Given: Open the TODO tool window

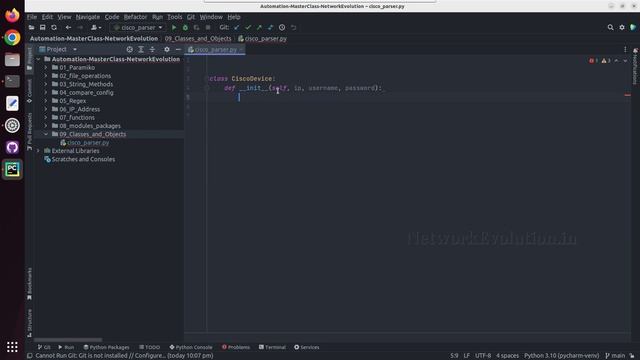Looking at the screenshot, I should (149, 347).
